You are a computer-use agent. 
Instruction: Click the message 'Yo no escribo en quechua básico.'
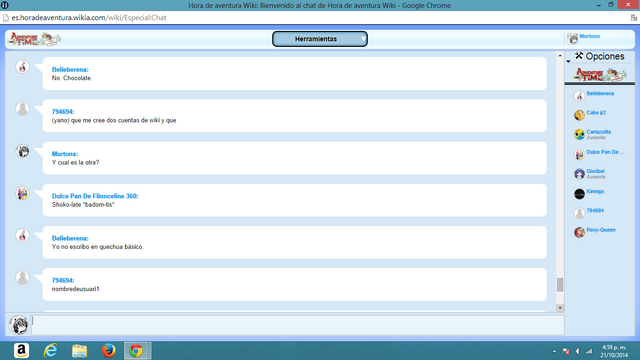(98, 247)
